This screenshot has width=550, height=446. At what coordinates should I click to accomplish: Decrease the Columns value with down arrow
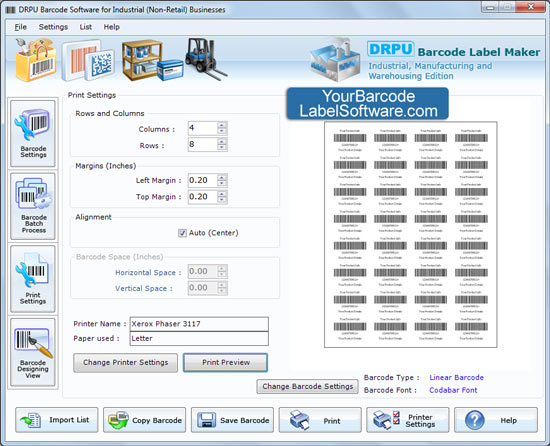pyautogui.click(x=222, y=132)
